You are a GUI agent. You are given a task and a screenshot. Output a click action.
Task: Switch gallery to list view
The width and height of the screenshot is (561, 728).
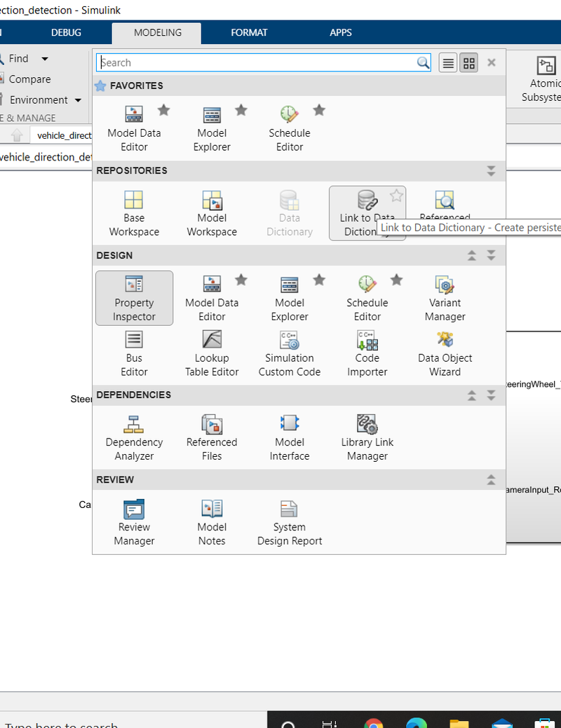coord(448,62)
